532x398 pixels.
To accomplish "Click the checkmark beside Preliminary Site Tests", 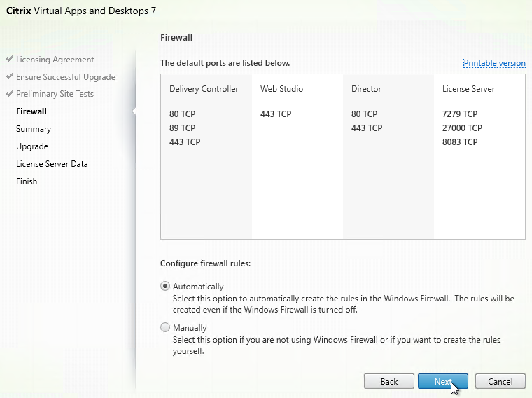I will coord(10,94).
